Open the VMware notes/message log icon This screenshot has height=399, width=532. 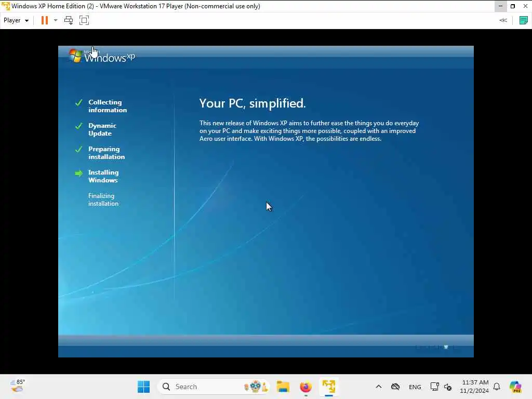click(524, 20)
